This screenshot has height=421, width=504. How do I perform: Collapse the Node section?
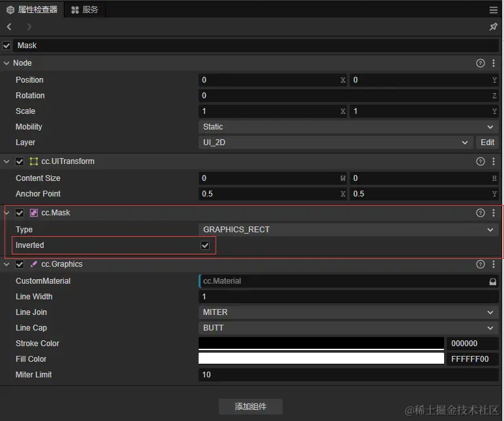(x=7, y=63)
